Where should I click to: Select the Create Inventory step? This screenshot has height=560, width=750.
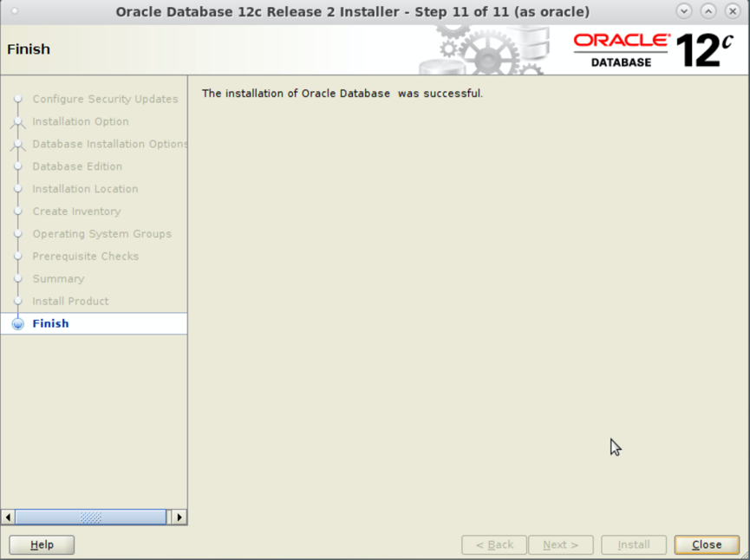(76, 212)
